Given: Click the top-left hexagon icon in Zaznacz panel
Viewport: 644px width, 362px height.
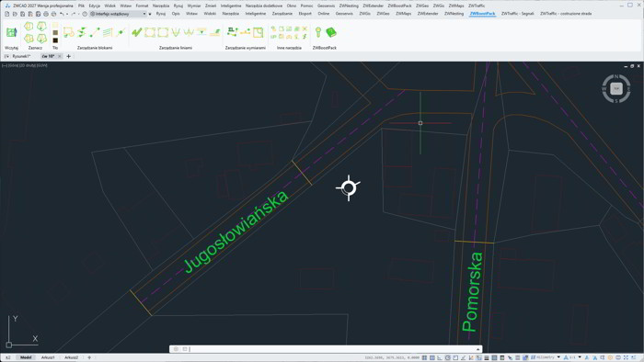Looking at the screenshot, I should 29,27.
